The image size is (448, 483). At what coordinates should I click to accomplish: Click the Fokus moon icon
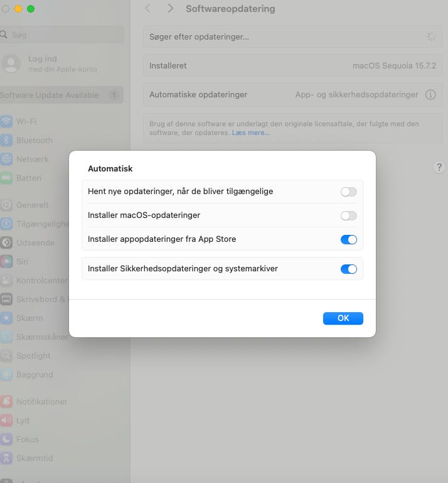pyautogui.click(x=6, y=439)
